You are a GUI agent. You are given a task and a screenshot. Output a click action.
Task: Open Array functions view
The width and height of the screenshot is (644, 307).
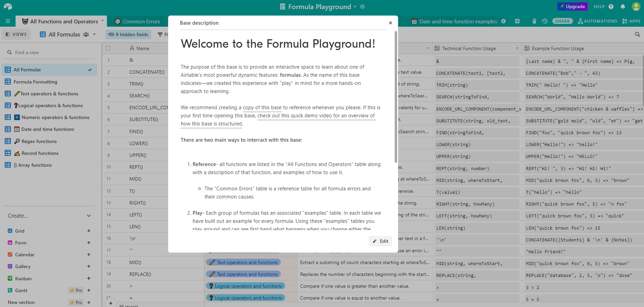coord(49,165)
